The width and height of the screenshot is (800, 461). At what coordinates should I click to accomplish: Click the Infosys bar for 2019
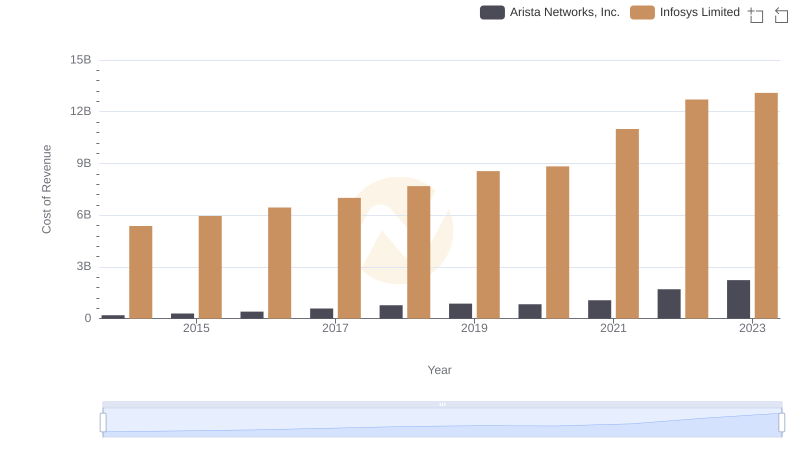tap(488, 245)
